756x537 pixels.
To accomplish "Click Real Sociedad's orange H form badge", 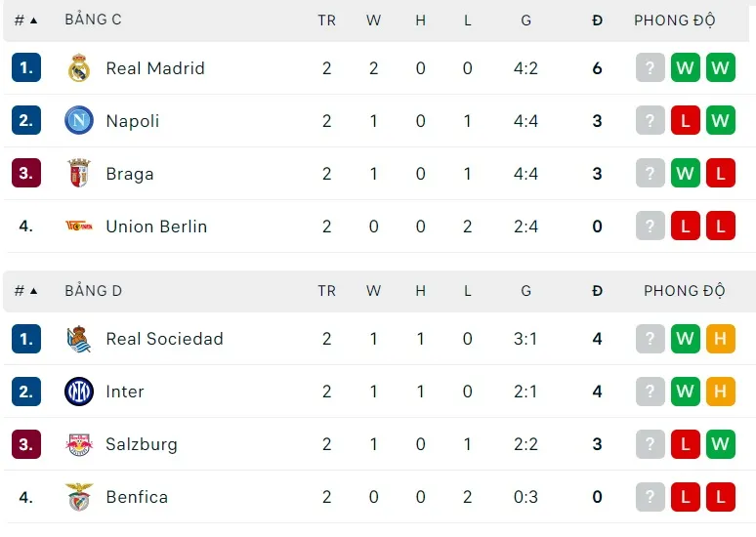I will (720, 339).
